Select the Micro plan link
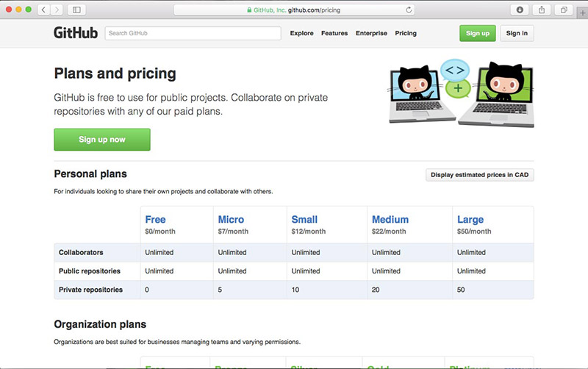 [231, 219]
